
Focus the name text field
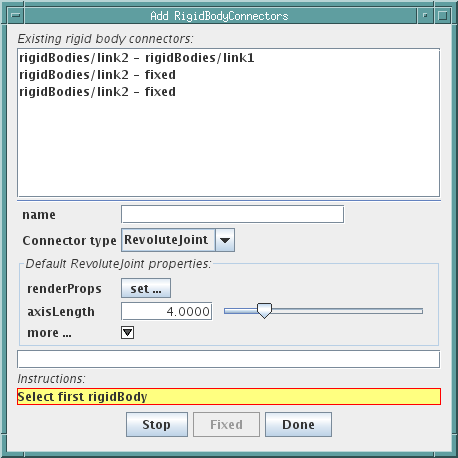(232, 214)
